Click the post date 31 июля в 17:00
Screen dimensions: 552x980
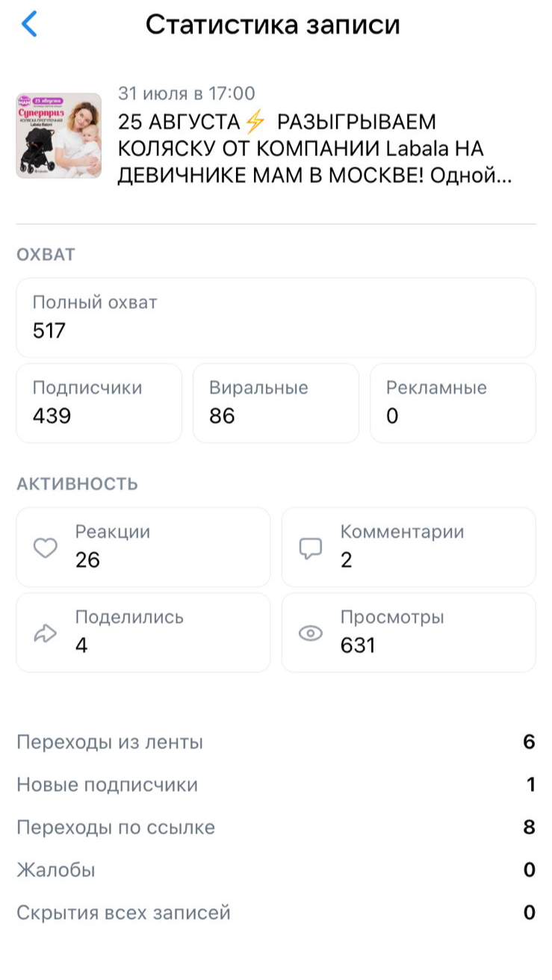coord(187,93)
